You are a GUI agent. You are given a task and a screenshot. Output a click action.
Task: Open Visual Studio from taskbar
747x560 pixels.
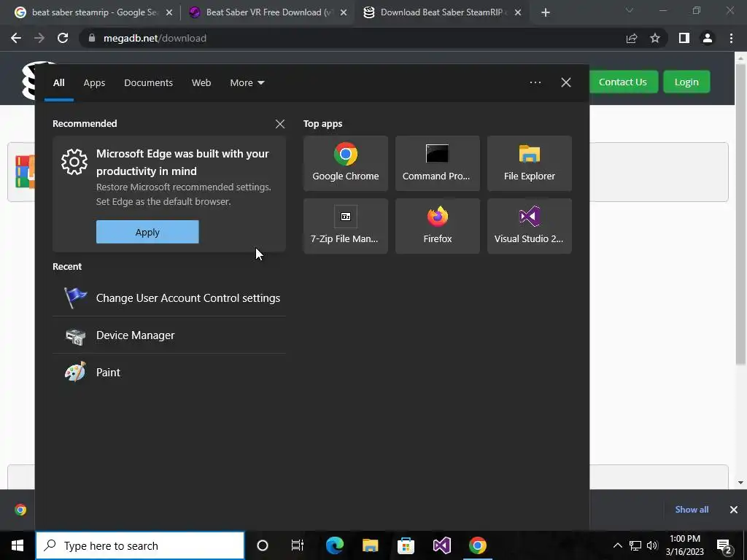click(x=441, y=545)
